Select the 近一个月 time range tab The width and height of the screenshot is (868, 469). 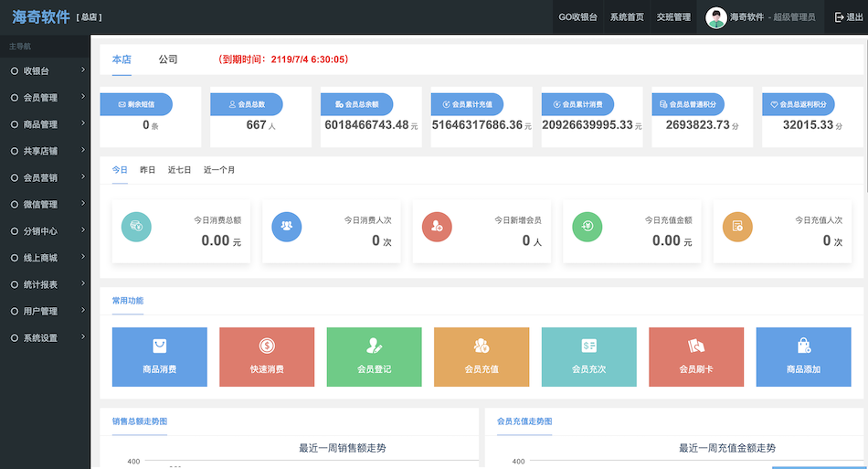pos(219,170)
